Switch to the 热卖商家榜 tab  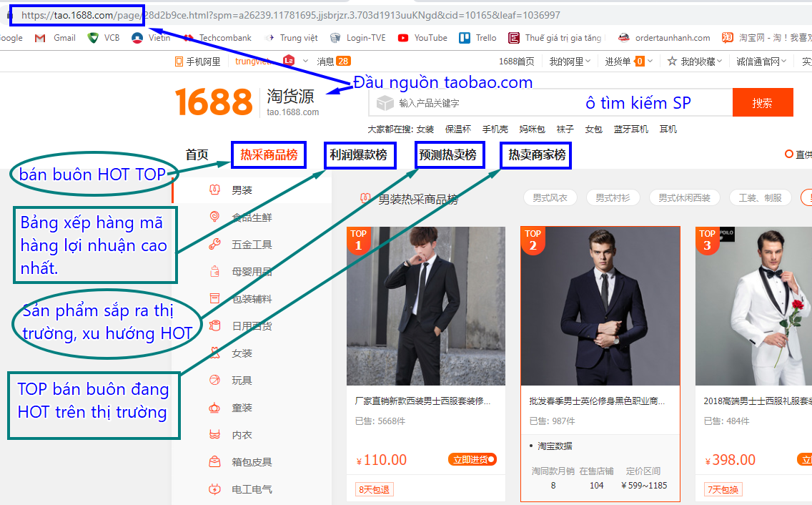pos(536,155)
